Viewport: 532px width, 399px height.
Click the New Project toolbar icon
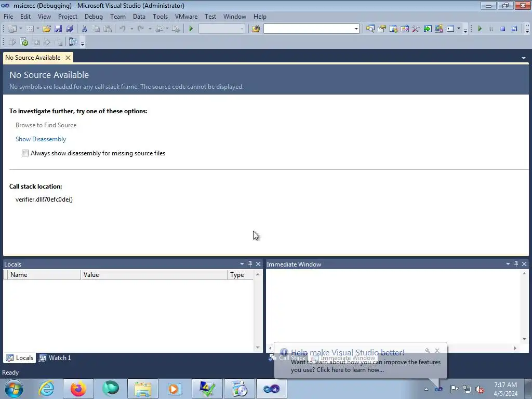[x=12, y=29]
